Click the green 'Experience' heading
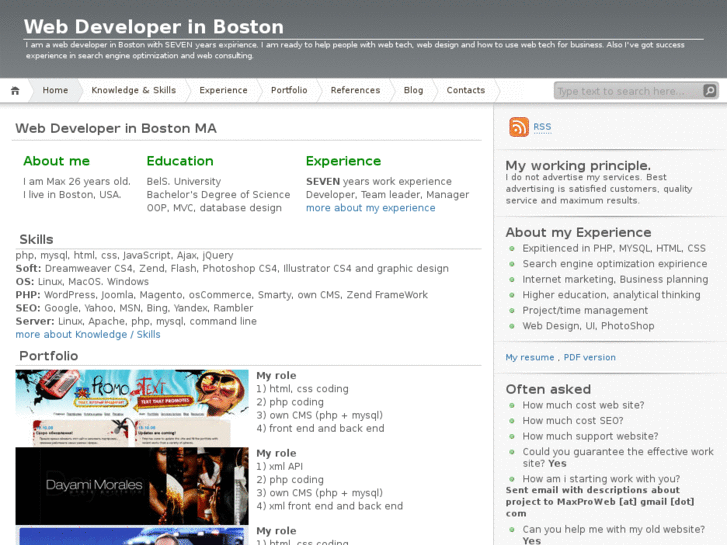 click(x=343, y=161)
